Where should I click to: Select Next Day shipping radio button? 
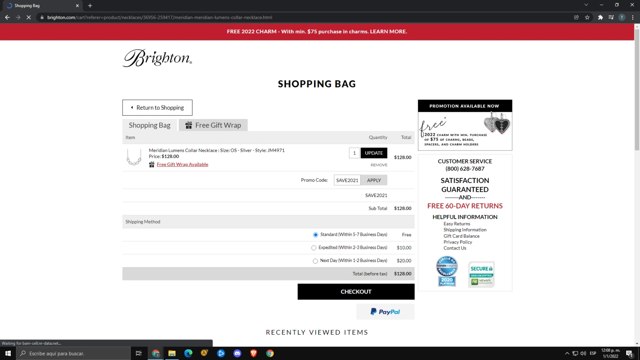click(315, 261)
